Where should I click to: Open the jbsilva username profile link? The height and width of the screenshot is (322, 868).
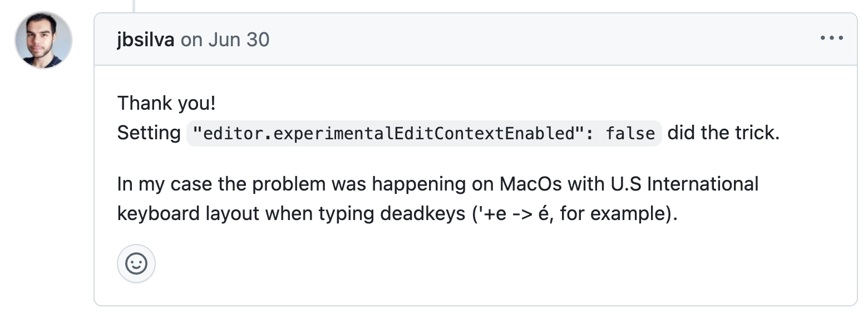(x=145, y=40)
